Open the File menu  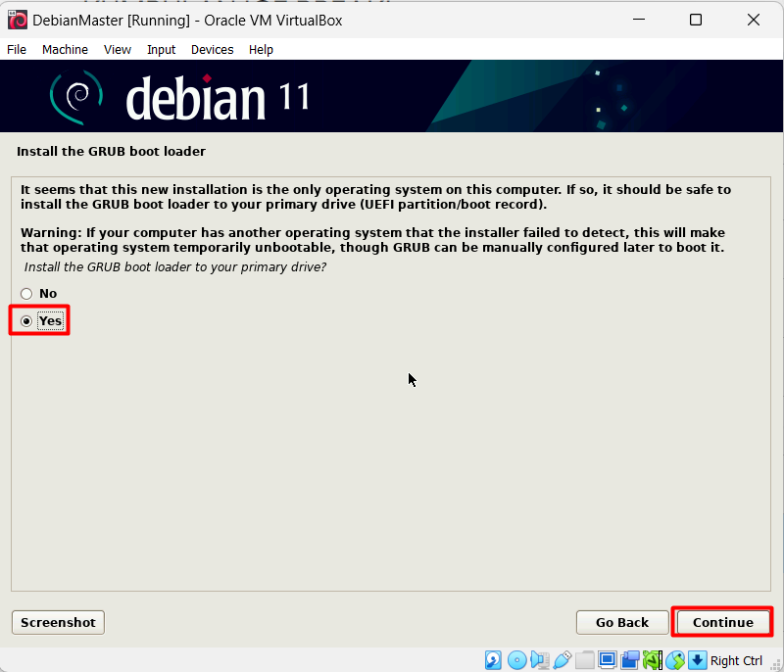17,49
